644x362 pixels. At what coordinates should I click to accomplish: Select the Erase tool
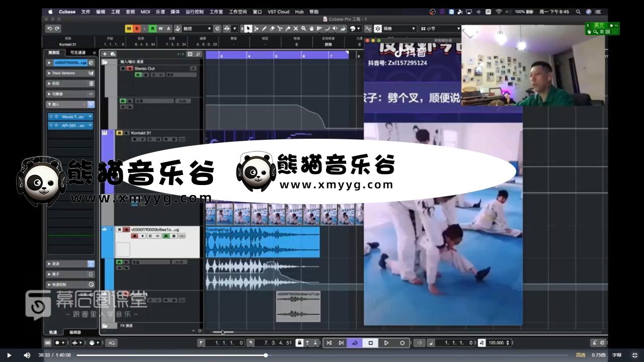[x=272, y=29]
